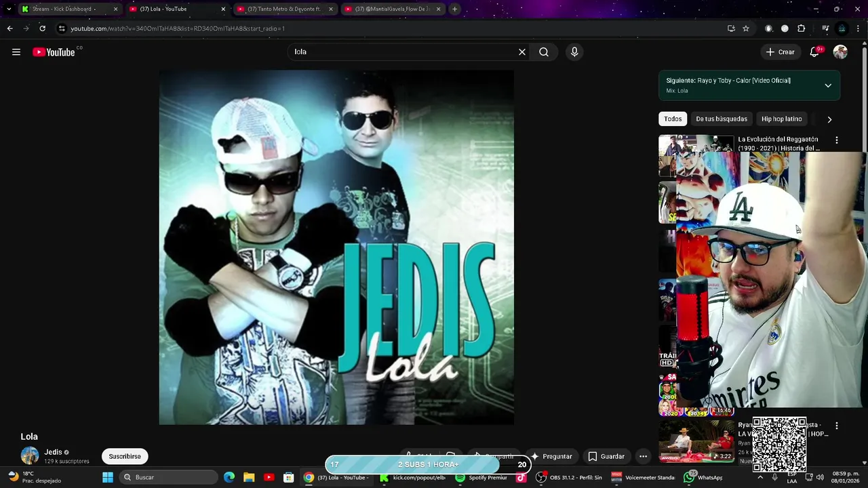The image size is (868, 488).
Task: Clear the search text with the X
Action: point(522,52)
